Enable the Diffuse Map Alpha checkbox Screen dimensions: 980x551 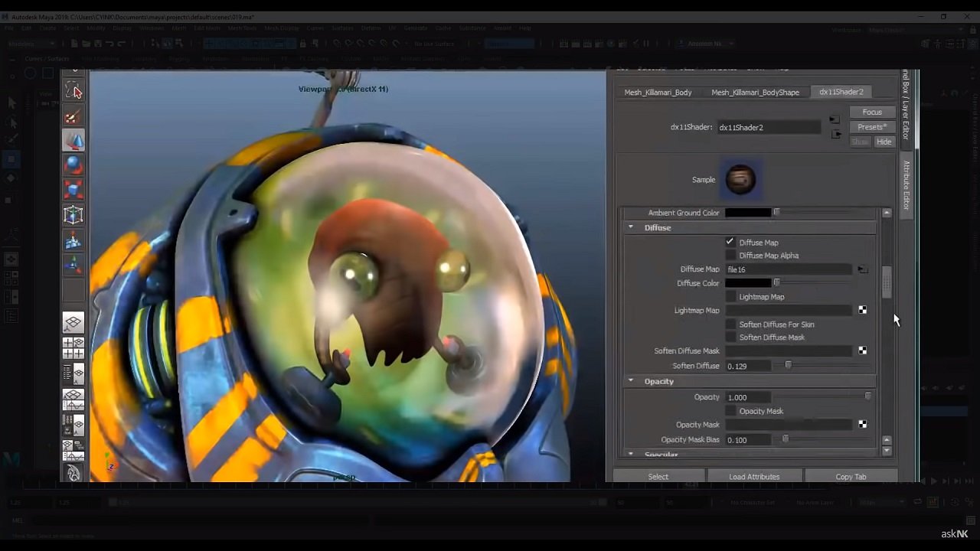click(730, 256)
